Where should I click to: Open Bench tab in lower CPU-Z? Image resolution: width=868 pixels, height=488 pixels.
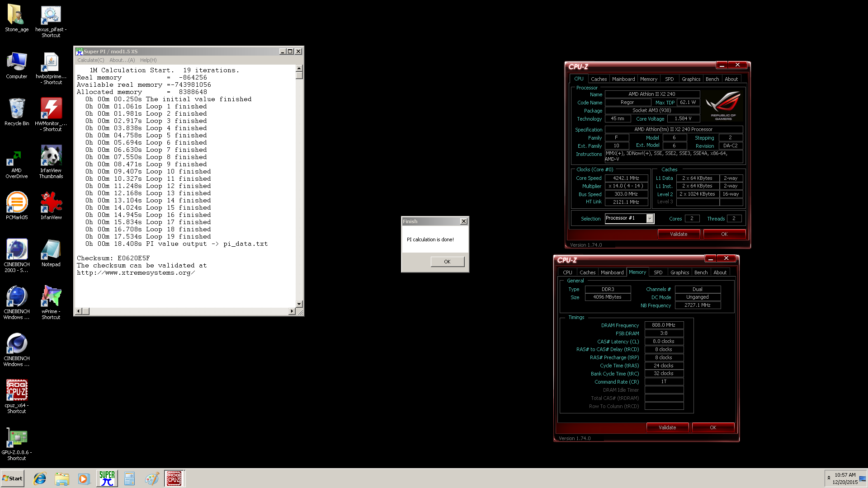pos(701,272)
